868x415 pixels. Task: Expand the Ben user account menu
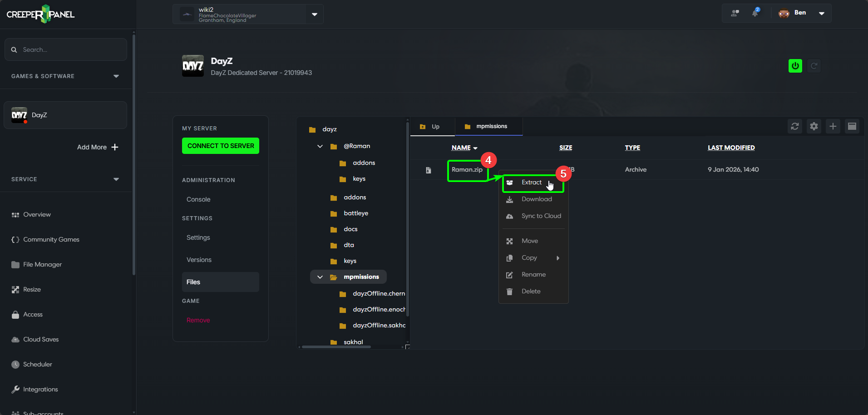point(821,13)
